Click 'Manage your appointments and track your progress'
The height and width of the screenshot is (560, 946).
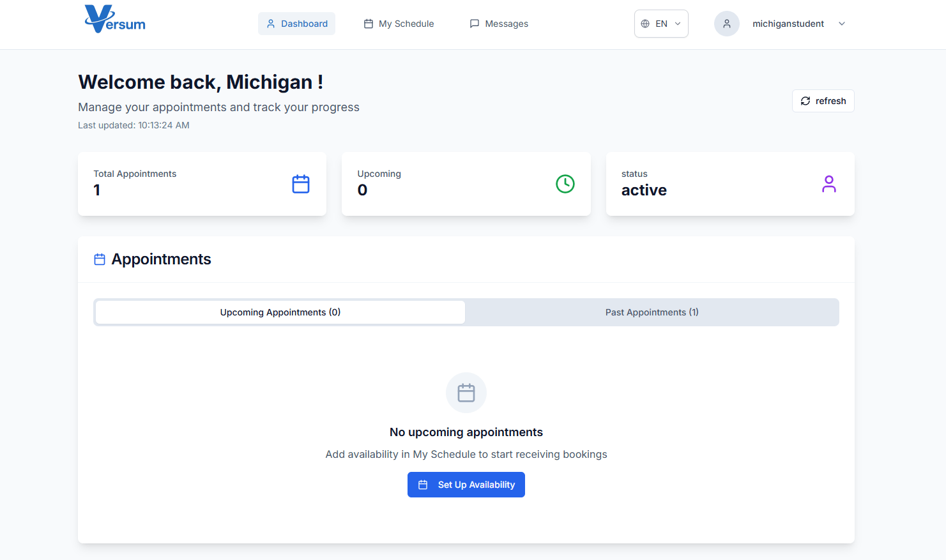218,107
